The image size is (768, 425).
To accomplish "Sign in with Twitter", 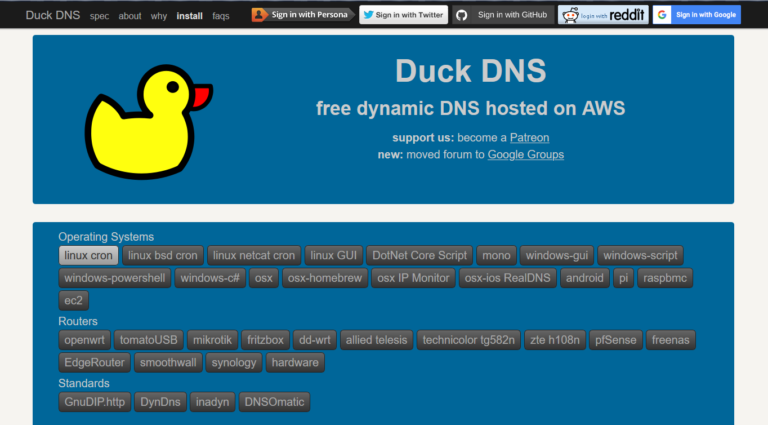I will pyautogui.click(x=404, y=15).
